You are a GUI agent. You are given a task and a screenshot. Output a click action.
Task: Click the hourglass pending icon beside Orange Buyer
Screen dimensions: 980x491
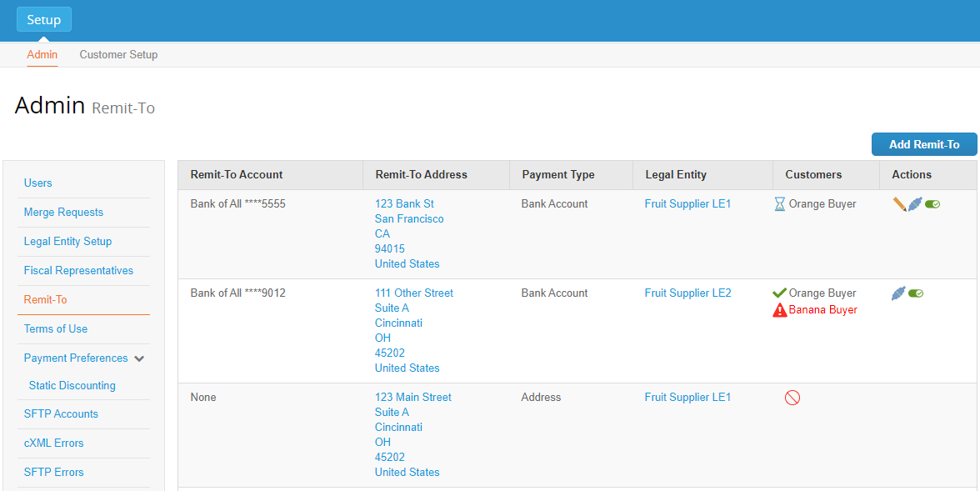pyautogui.click(x=779, y=204)
